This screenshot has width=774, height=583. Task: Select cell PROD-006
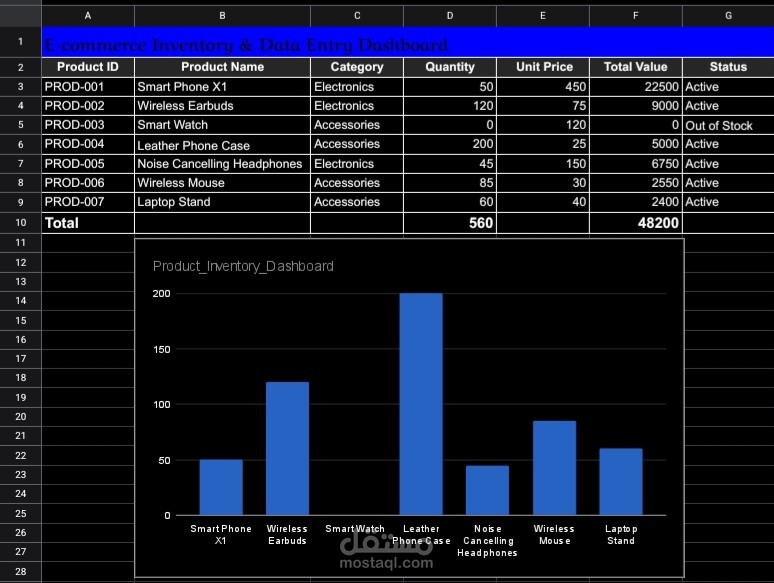pos(88,183)
